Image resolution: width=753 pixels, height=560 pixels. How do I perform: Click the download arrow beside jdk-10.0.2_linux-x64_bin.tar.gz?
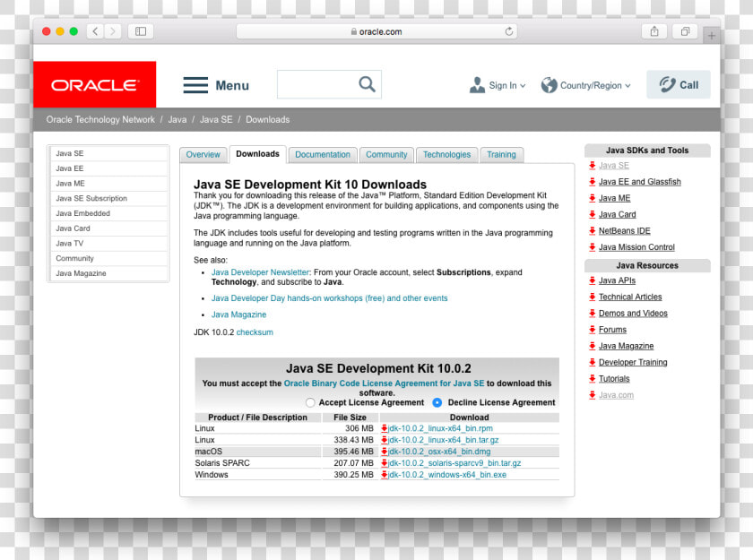[x=385, y=440]
